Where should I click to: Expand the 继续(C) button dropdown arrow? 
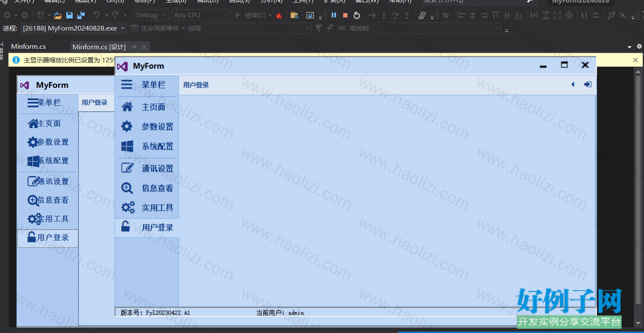point(270,15)
